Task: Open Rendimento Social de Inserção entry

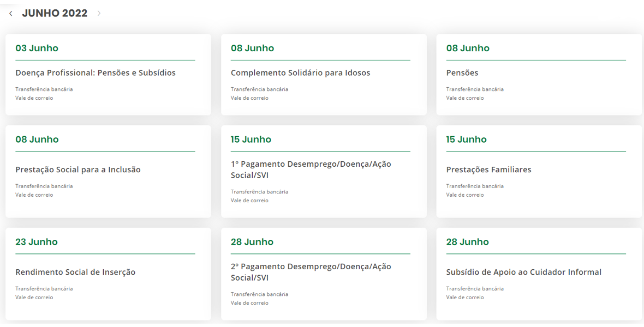Action: [75, 272]
